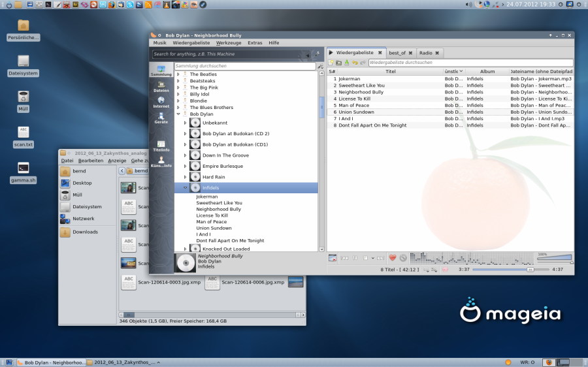Expand the Hard Rain album
Screen dimensions: 588x367
185,177
